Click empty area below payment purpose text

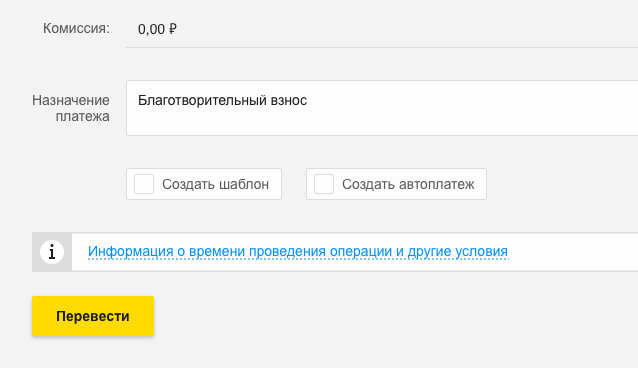click(382, 122)
